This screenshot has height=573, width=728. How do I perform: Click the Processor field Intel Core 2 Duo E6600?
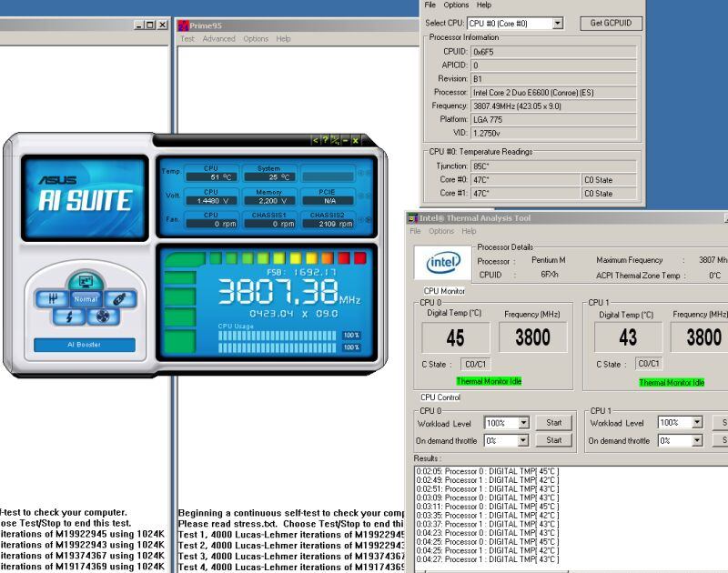coord(553,93)
